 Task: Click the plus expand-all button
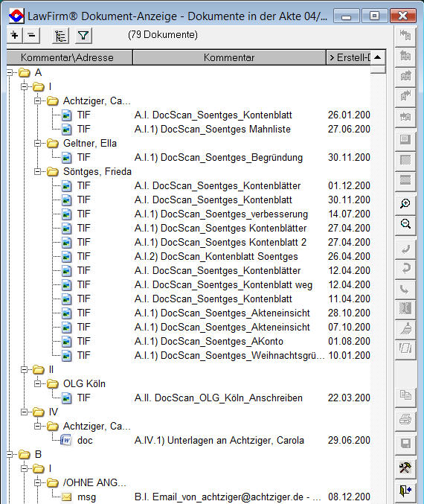point(14,35)
